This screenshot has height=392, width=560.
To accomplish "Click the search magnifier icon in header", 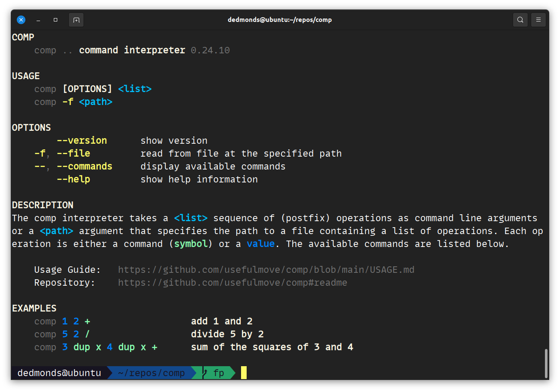I will click(x=520, y=20).
